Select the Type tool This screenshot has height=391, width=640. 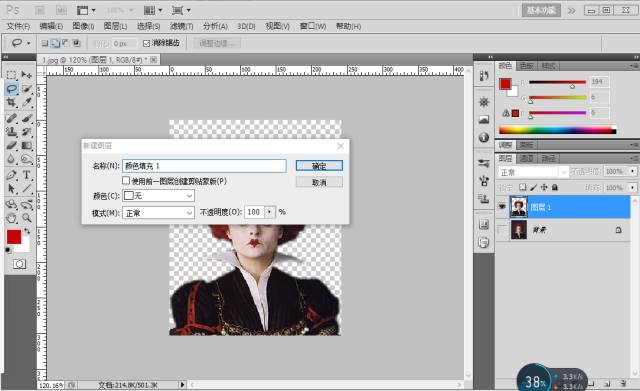point(27,175)
